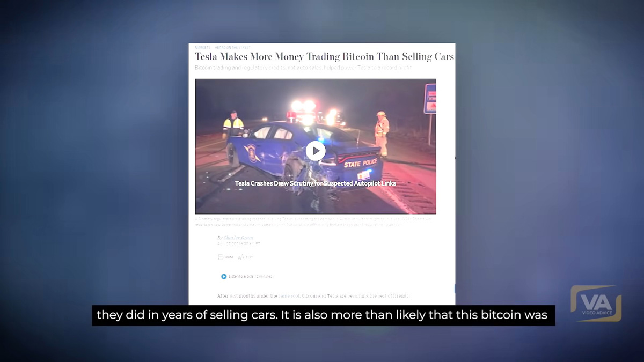Click the 'Text' label next to size icon
644x362 pixels.
click(x=249, y=258)
